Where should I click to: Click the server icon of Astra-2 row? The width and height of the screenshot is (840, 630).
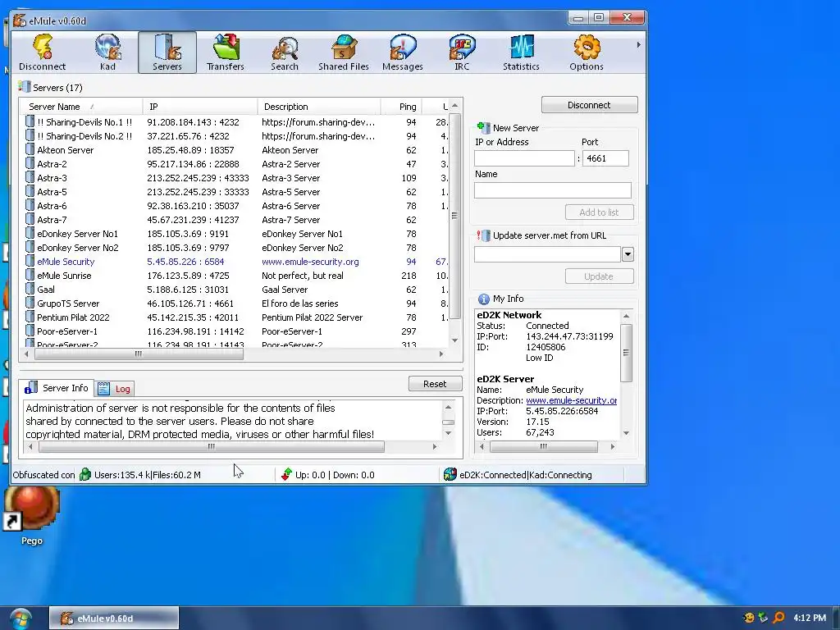click(x=30, y=164)
